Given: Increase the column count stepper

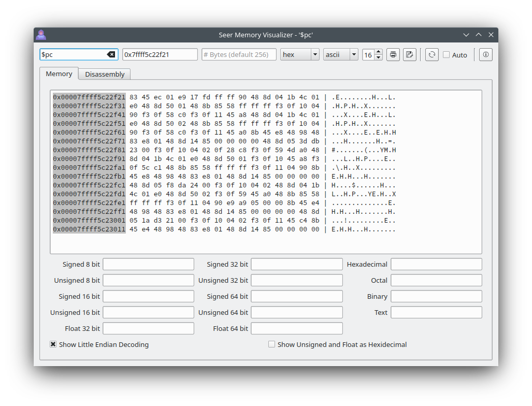Looking at the screenshot, I should [379, 52].
